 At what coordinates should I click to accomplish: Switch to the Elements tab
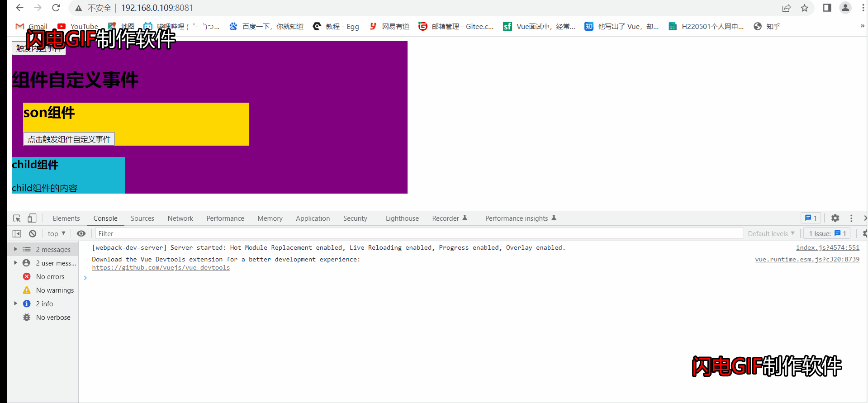[66, 218]
